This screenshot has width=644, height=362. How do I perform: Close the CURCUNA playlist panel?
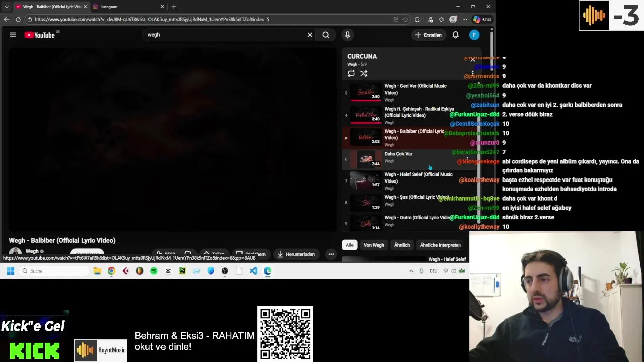[473, 59]
